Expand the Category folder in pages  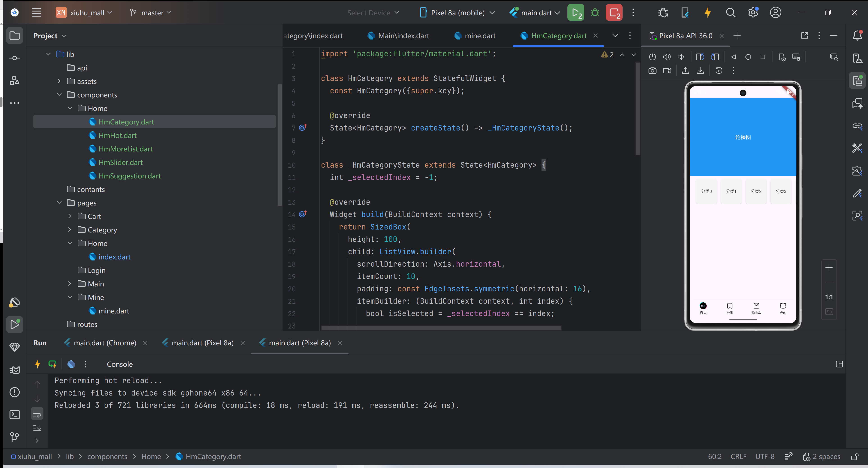pyautogui.click(x=70, y=230)
